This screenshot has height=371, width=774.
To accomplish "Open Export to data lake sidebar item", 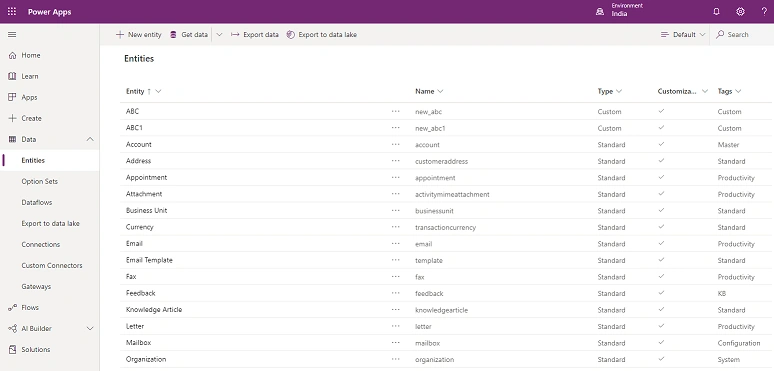I will [50, 223].
